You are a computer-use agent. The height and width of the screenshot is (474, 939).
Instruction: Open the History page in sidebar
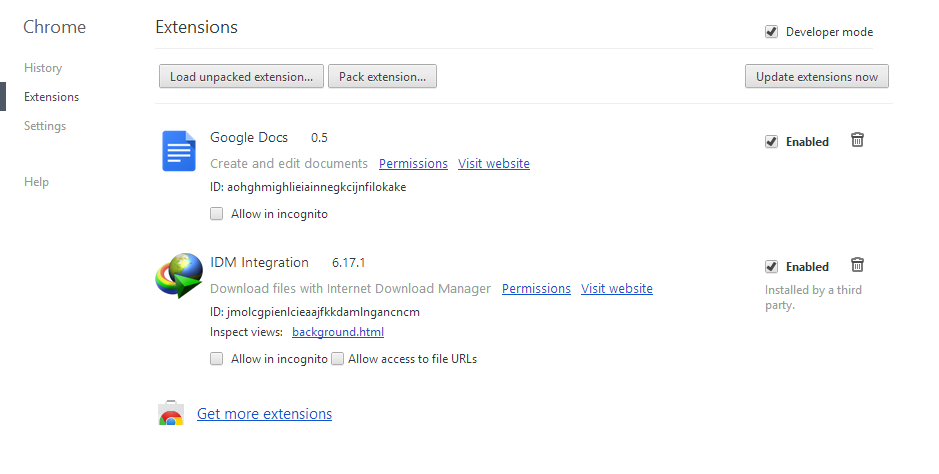coord(43,68)
